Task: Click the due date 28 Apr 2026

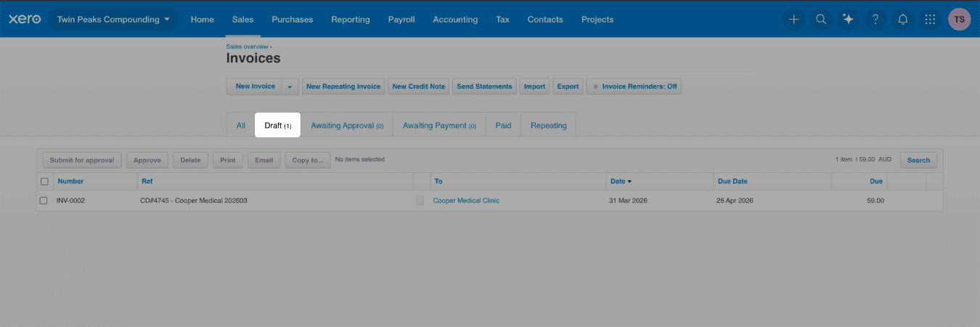Action: click(735, 201)
